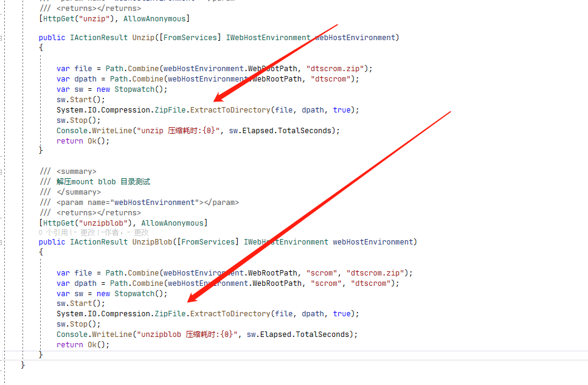Click the dpath variable declared in the Unzip method
588x385 pixels.
tap(85, 79)
